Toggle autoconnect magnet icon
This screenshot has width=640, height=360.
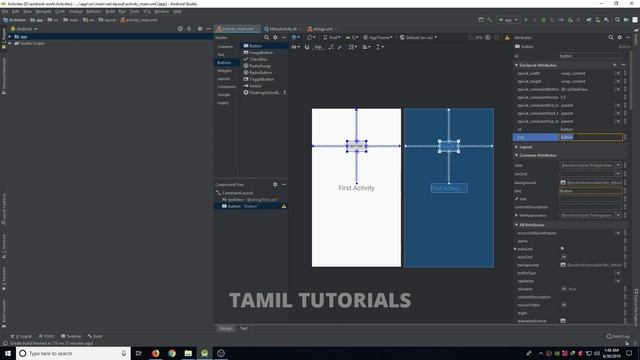point(307,47)
